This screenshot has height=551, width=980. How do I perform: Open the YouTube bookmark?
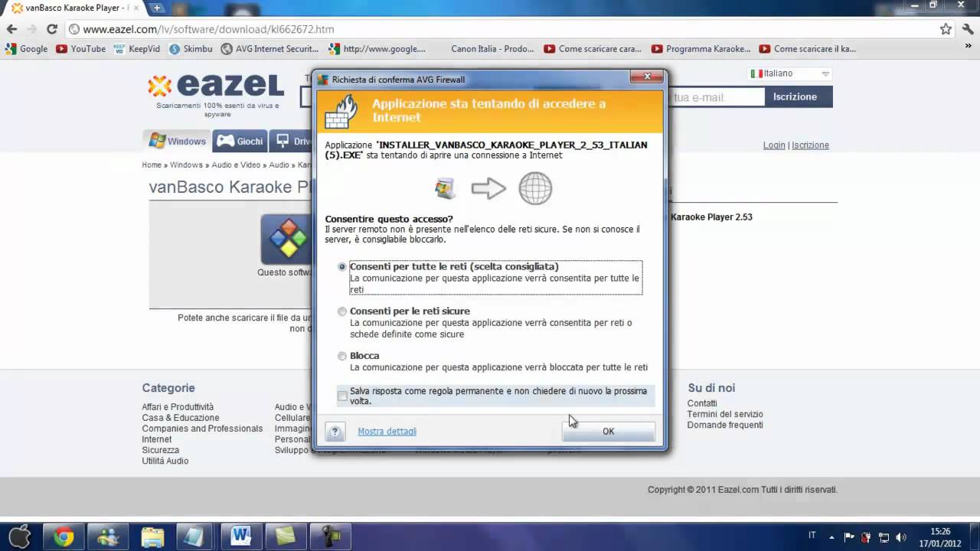point(81,48)
